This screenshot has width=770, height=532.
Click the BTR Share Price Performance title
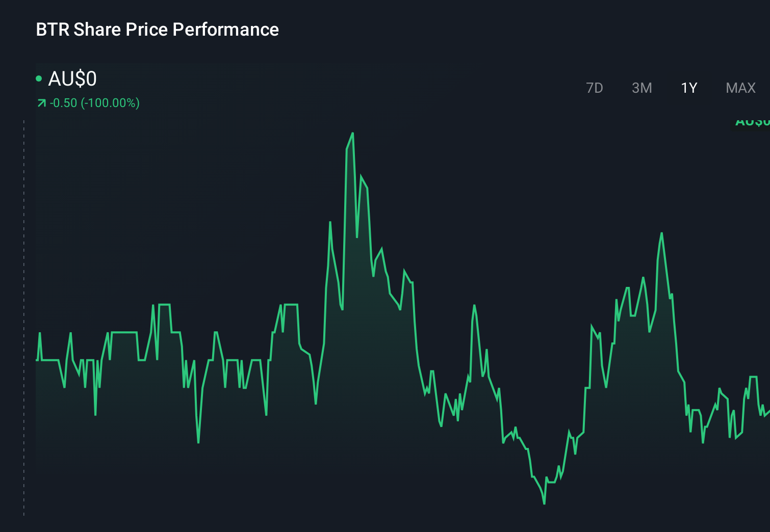click(157, 30)
